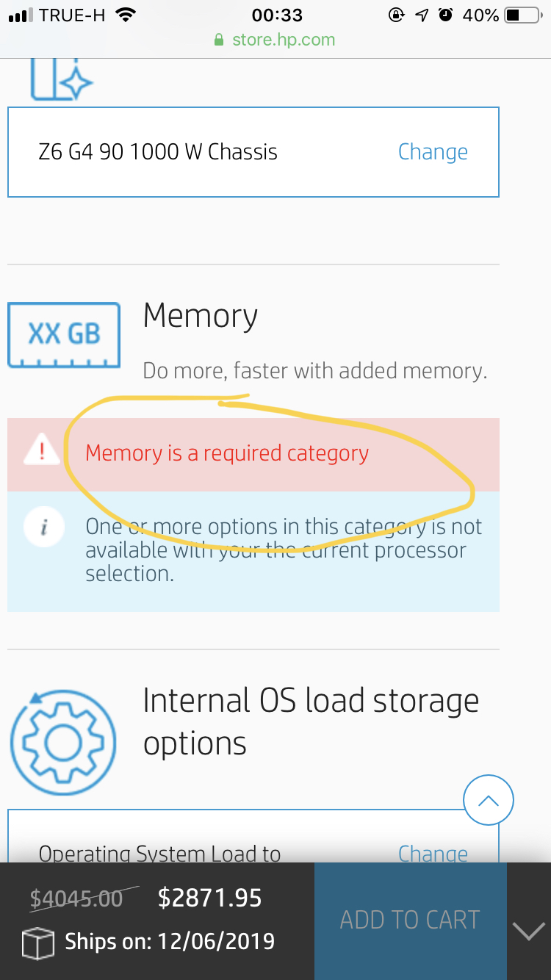Tap the green lock icon in address bar

218,40
